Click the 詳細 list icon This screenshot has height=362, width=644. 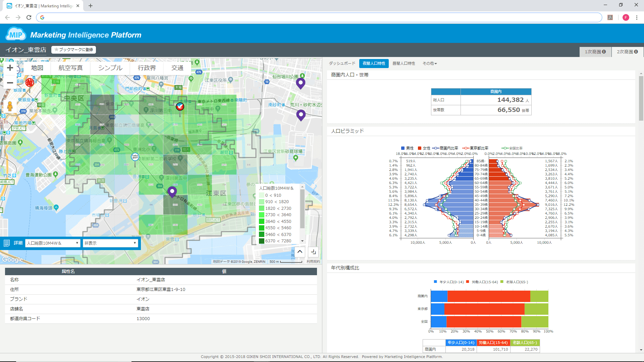pos(7,243)
